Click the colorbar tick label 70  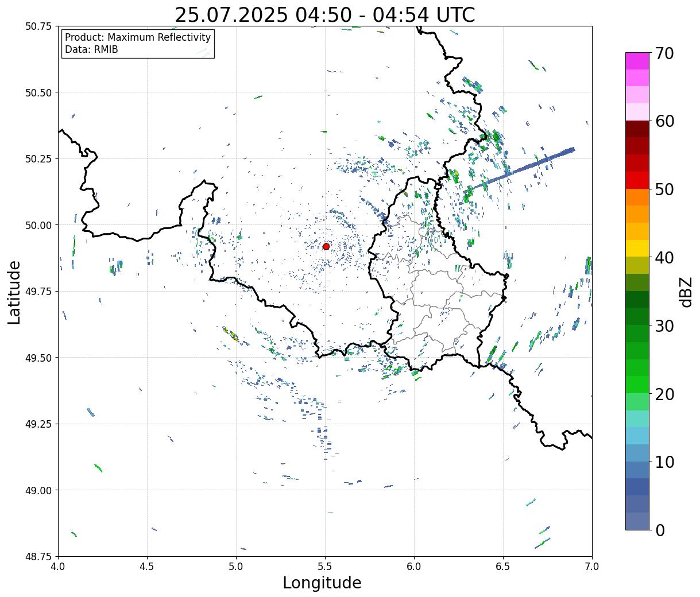(664, 53)
